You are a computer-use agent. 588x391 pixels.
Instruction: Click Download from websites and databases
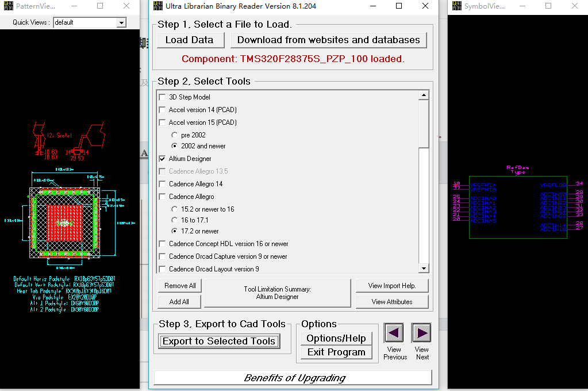329,40
